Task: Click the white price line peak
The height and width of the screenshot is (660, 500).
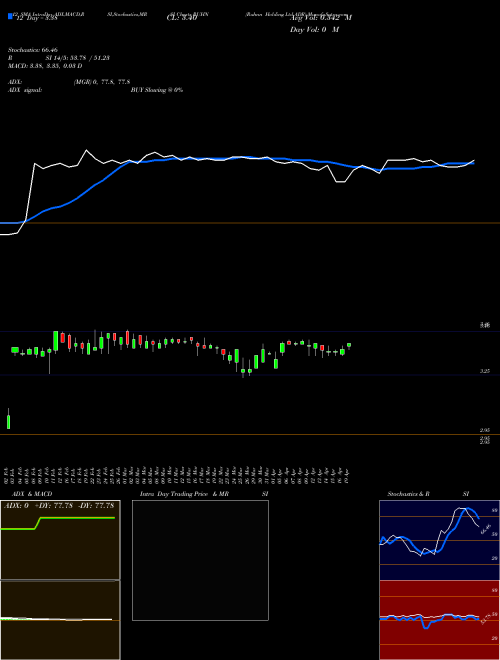Action: (87, 150)
